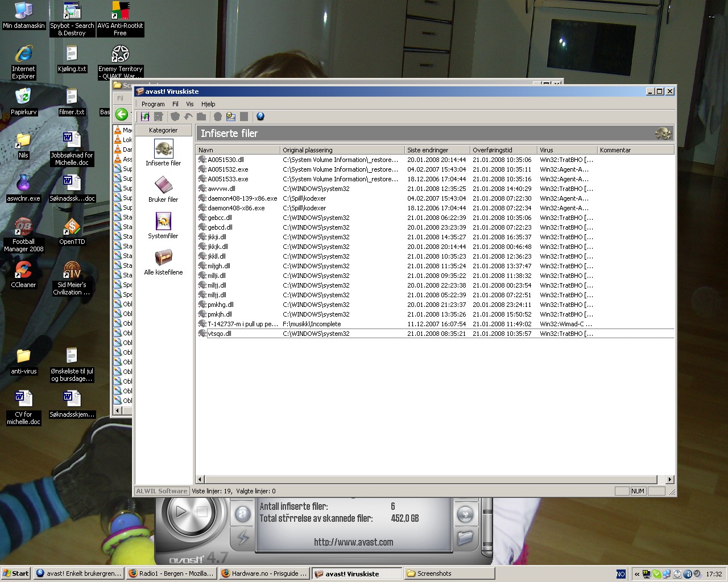Click green back arrow in Screenshots window
The height and width of the screenshot is (582, 728).
point(122,114)
